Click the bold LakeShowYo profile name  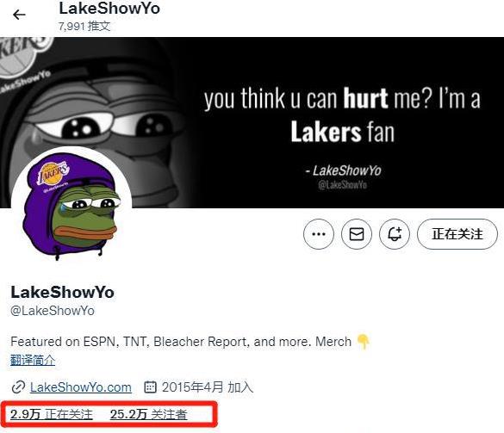point(62,293)
